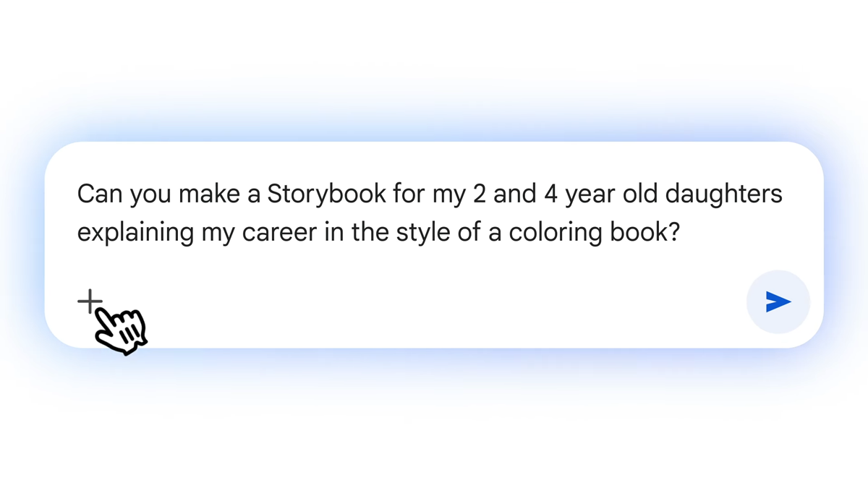Click the word "year" in the prompt
This screenshot has height=488, width=868.
(x=591, y=194)
